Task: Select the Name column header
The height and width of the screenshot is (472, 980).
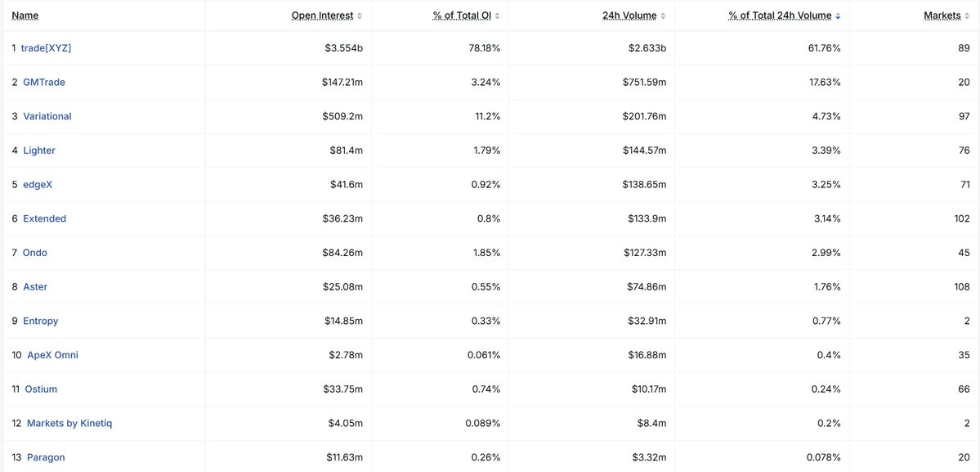Action: (x=25, y=16)
